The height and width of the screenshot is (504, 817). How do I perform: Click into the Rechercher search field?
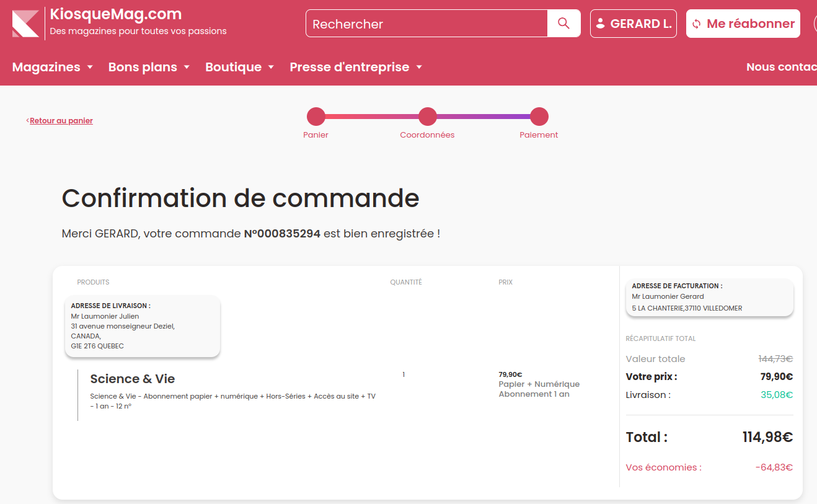click(426, 24)
